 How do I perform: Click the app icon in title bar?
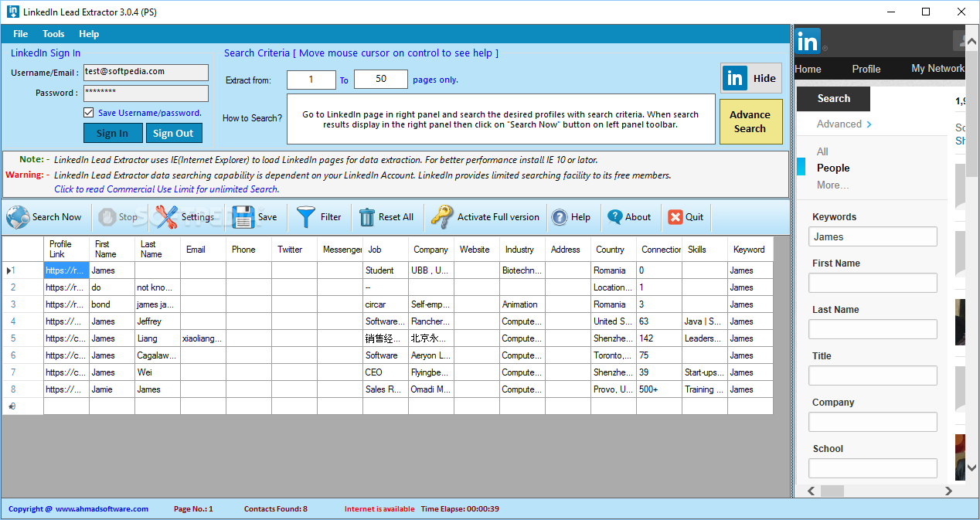13,11
